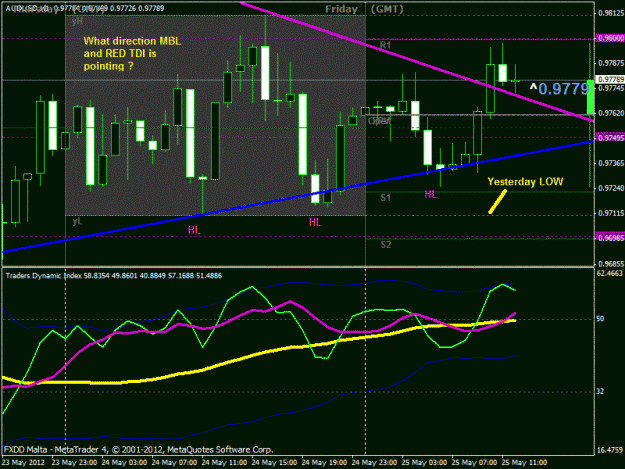Click the '25 May 07:00' time label
The image size is (625, 469).
[x=474, y=463]
